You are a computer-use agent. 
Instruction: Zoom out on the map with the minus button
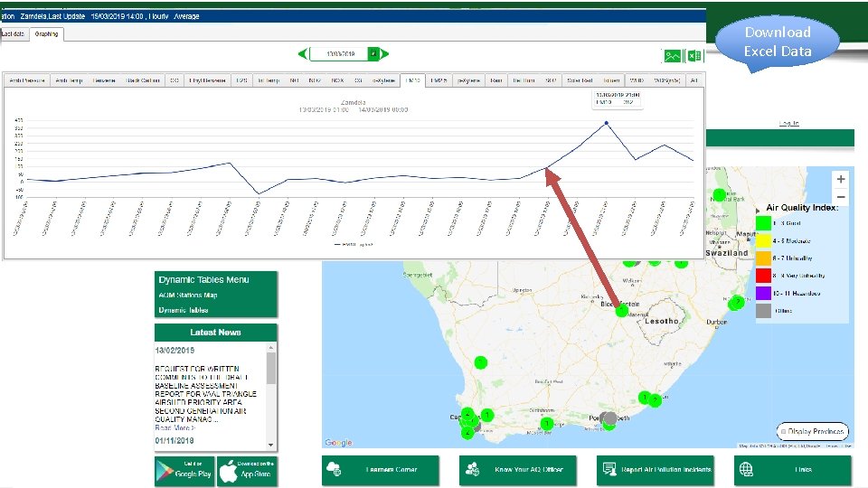pyautogui.click(x=840, y=196)
